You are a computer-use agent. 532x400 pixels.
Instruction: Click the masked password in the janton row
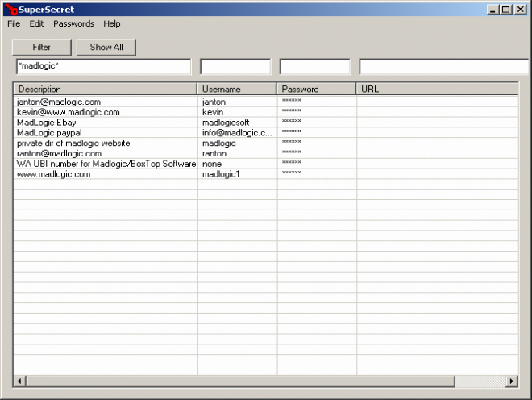292,100
